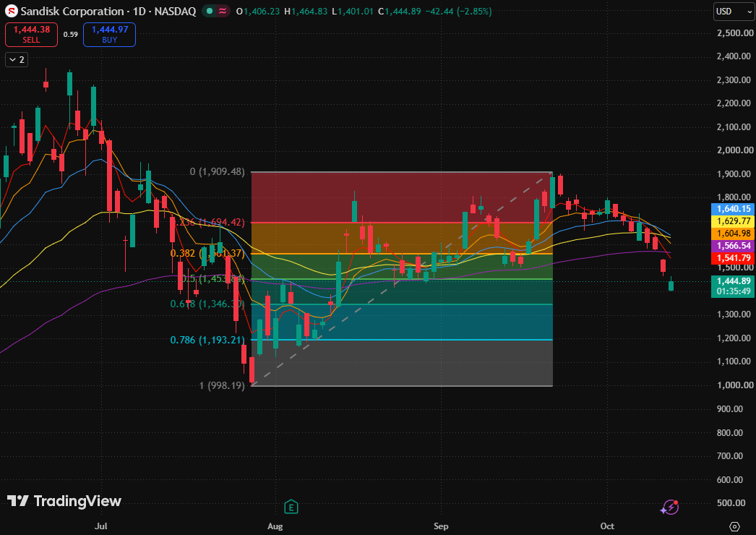Click the pink delayed data wave icon
Screen dimensions: 756x535
coord(223,11)
